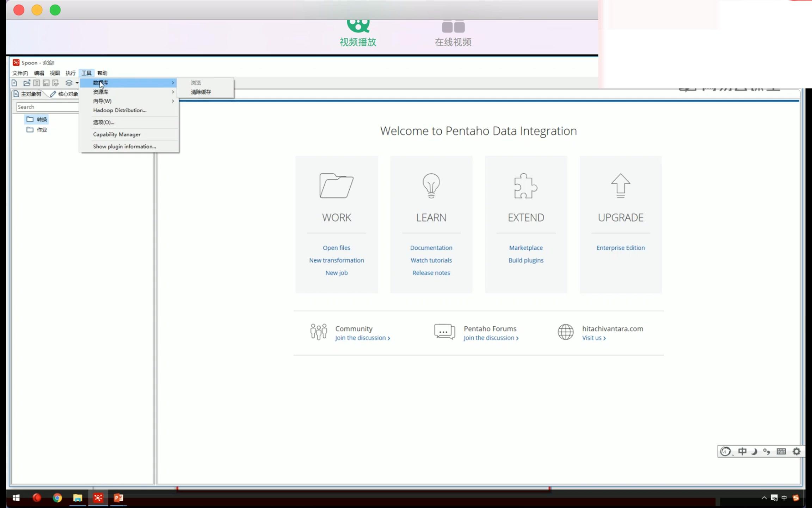Click Community Join the discussion link

point(363,338)
